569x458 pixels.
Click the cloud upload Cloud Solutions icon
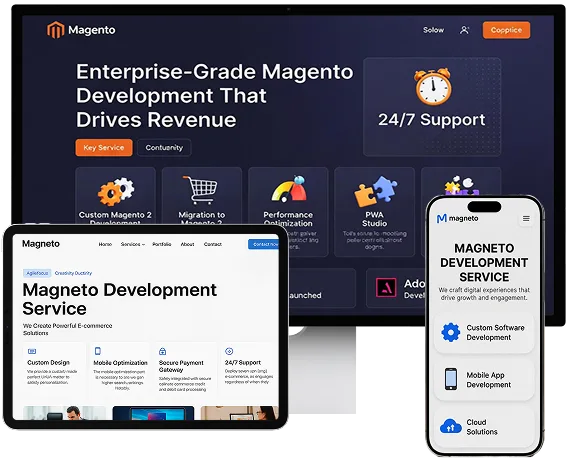pos(450,426)
